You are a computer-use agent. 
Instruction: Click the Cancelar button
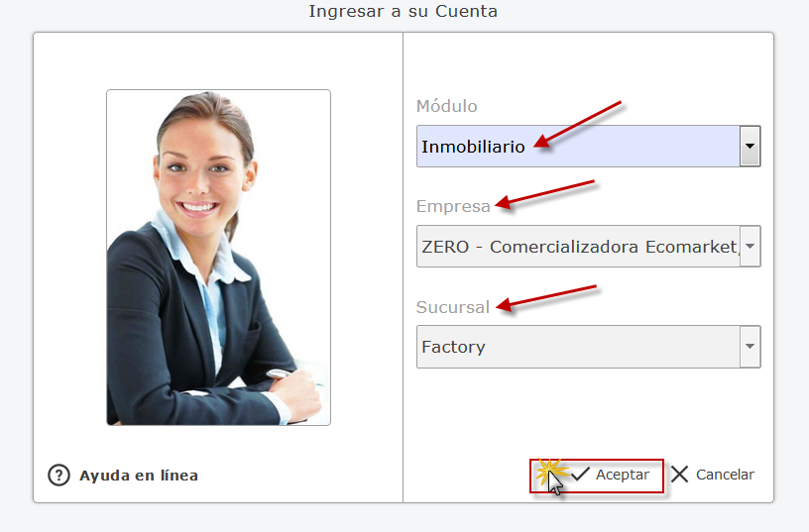(713, 475)
